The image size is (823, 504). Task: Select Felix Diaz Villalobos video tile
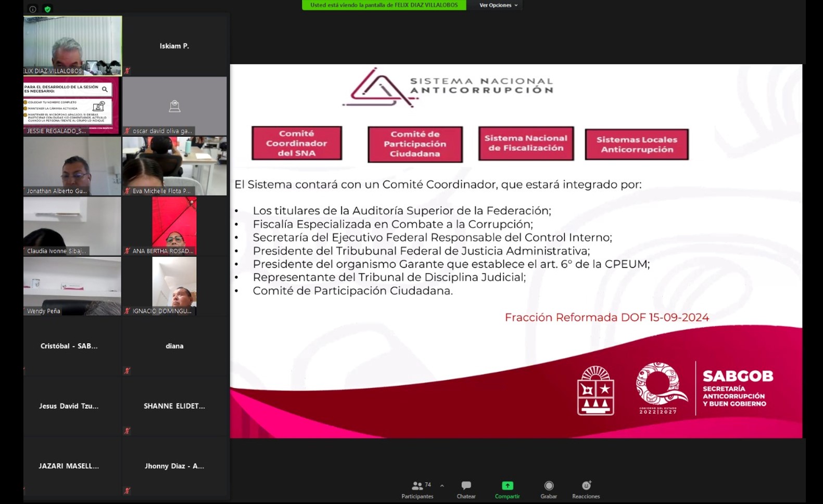click(x=72, y=45)
